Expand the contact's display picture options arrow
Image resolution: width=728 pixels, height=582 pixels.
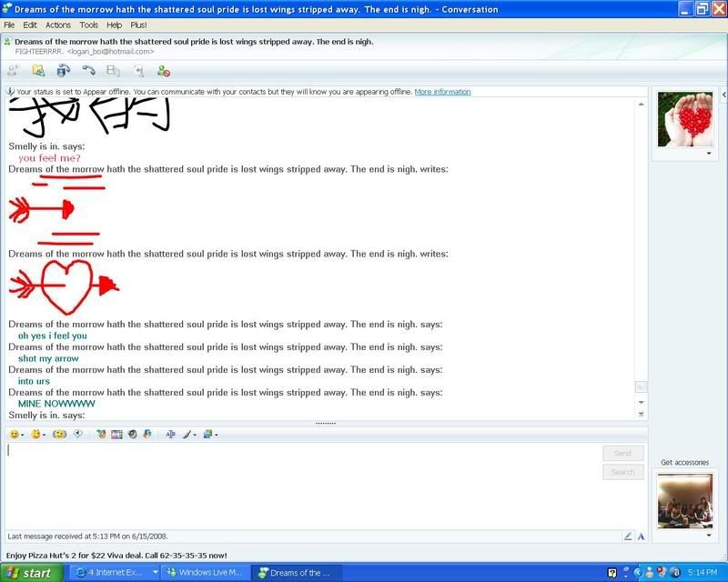708,154
